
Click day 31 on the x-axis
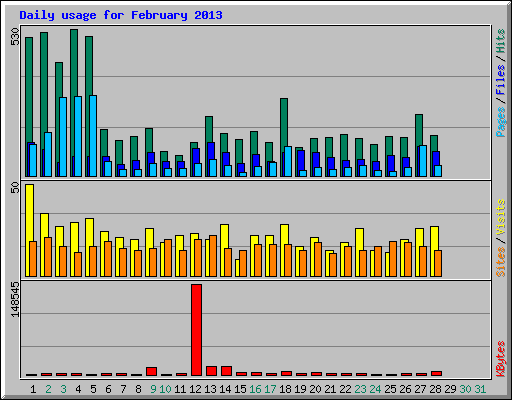coord(480,389)
